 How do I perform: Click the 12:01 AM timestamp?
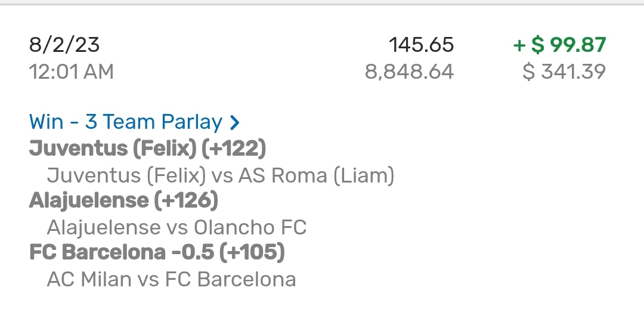click(x=71, y=72)
